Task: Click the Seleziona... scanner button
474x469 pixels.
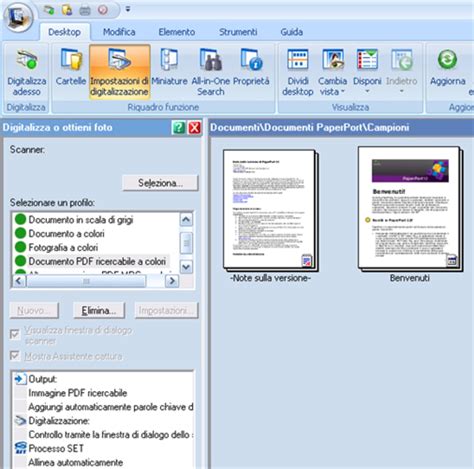Action: click(x=160, y=183)
